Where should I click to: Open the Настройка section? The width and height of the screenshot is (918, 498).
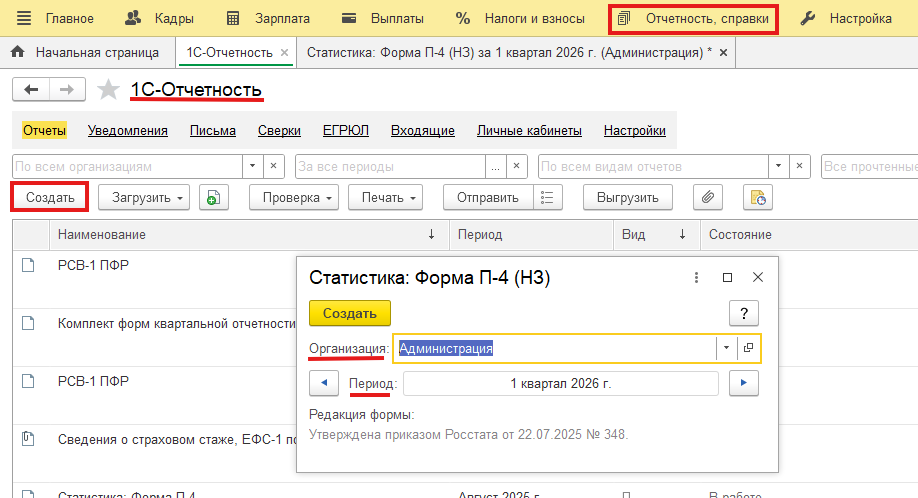pyautogui.click(x=846, y=19)
